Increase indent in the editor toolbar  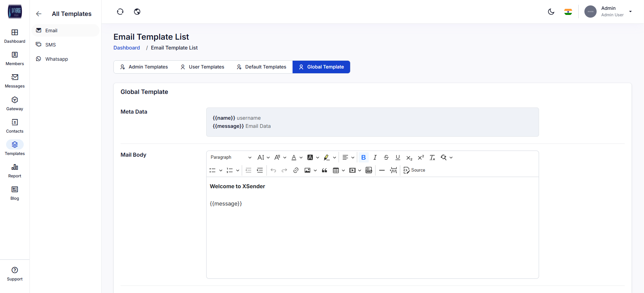(x=260, y=170)
